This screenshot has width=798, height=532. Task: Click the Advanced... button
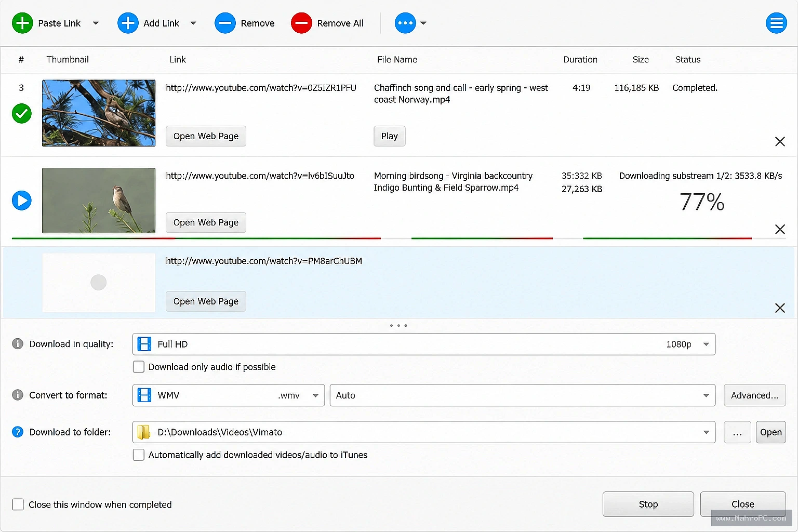(x=754, y=395)
